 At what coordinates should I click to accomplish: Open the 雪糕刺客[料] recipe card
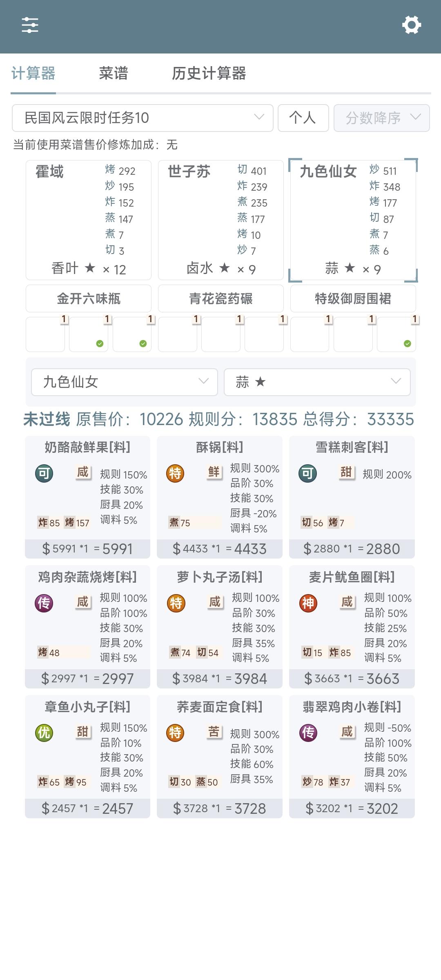coord(352,497)
